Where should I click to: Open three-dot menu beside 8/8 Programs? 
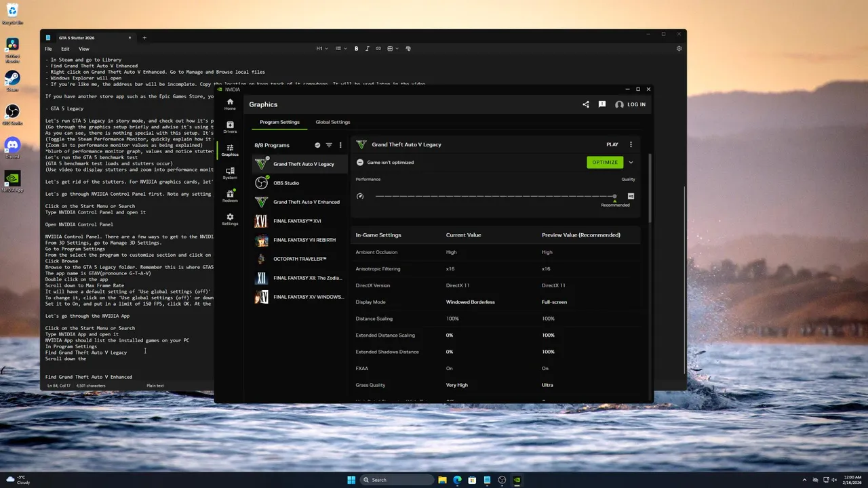click(x=340, y=145)
